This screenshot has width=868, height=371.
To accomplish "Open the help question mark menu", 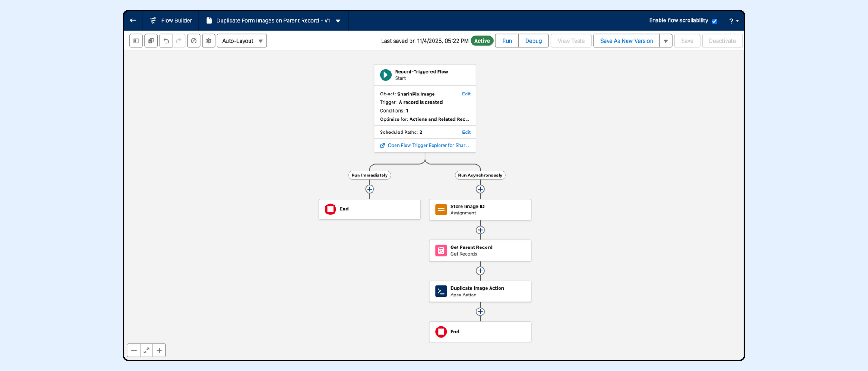I will point(733,21).
